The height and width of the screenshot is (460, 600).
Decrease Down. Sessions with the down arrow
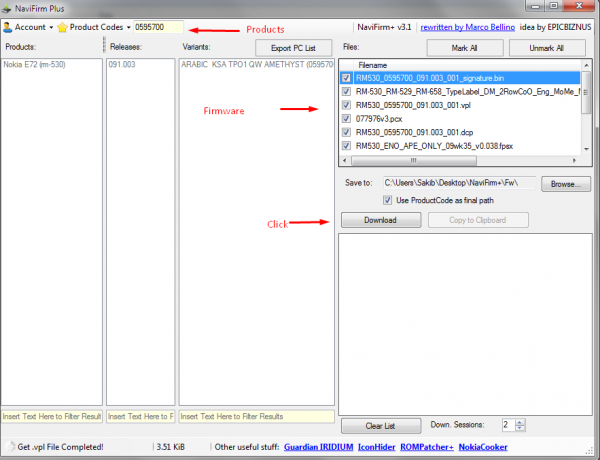[x=520, y=428]
